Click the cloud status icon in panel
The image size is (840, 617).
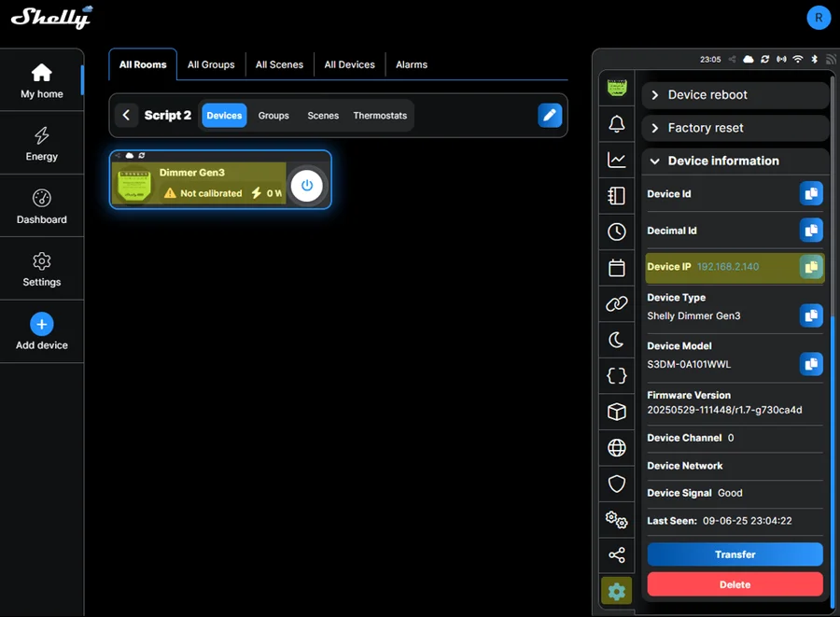coord(749,59)
